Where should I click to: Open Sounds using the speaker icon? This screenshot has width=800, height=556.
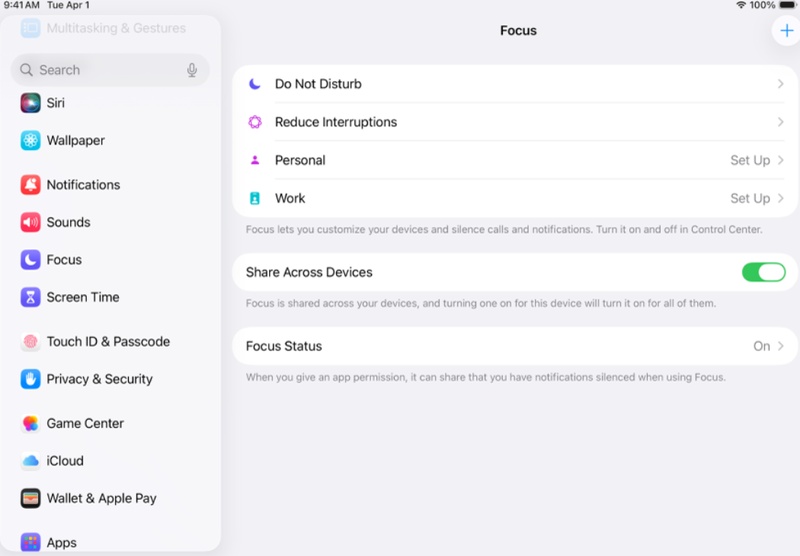31,222
